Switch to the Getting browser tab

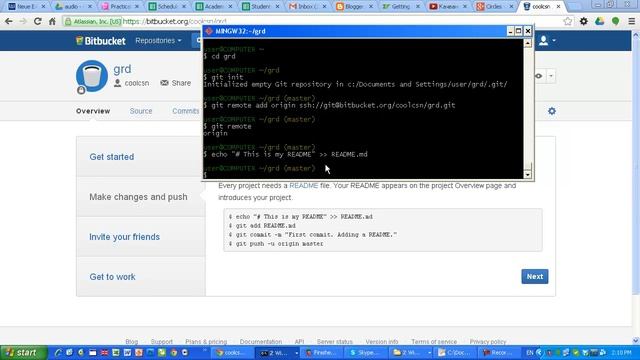point(400,7)
